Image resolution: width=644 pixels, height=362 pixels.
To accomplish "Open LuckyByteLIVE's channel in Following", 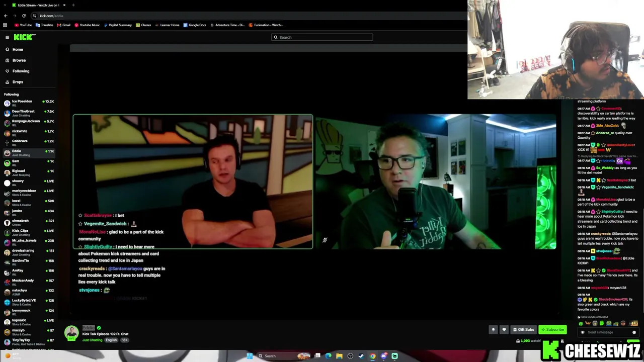I will [30, 302].
